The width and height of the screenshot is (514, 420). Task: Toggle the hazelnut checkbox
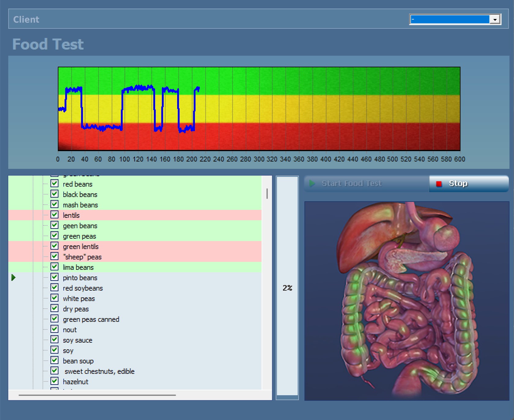click(54, 381)
